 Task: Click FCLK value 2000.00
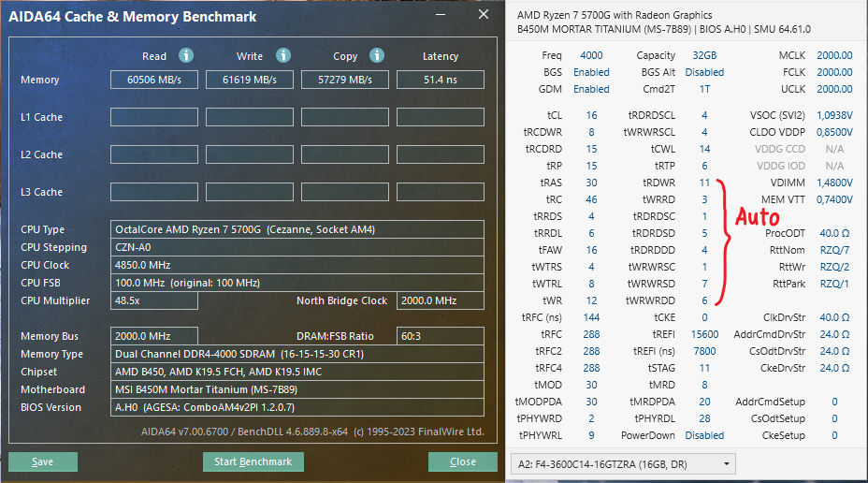(x=834, y=72)
